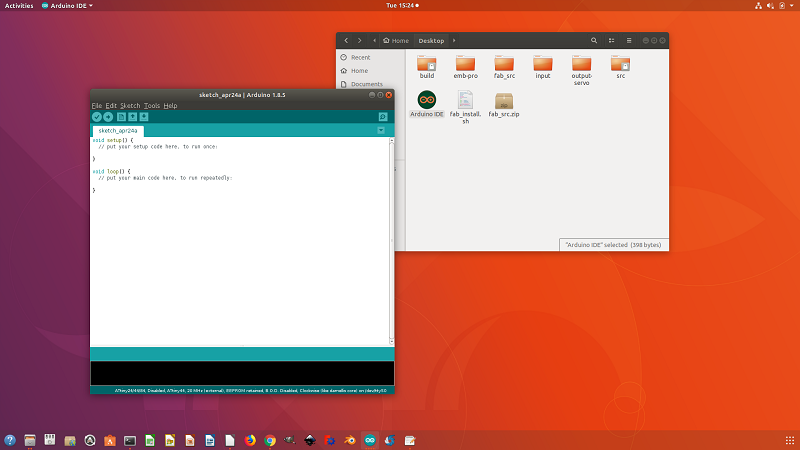
Task: Click the Upload arrow button in Arduino
Action: [108, 117]
